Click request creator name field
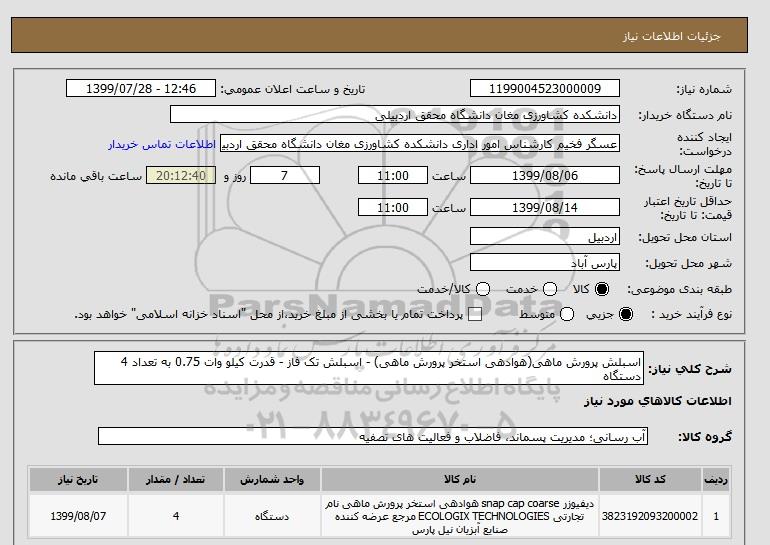Image resolution: width=770 pixels, height=545 pixels. (420, 143)
